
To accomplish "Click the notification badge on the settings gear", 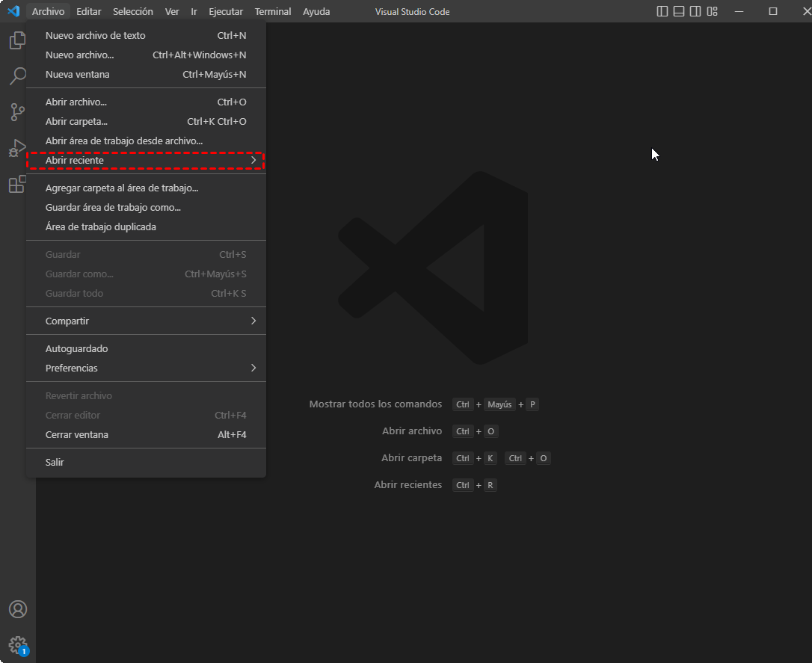I will [23, 651].
